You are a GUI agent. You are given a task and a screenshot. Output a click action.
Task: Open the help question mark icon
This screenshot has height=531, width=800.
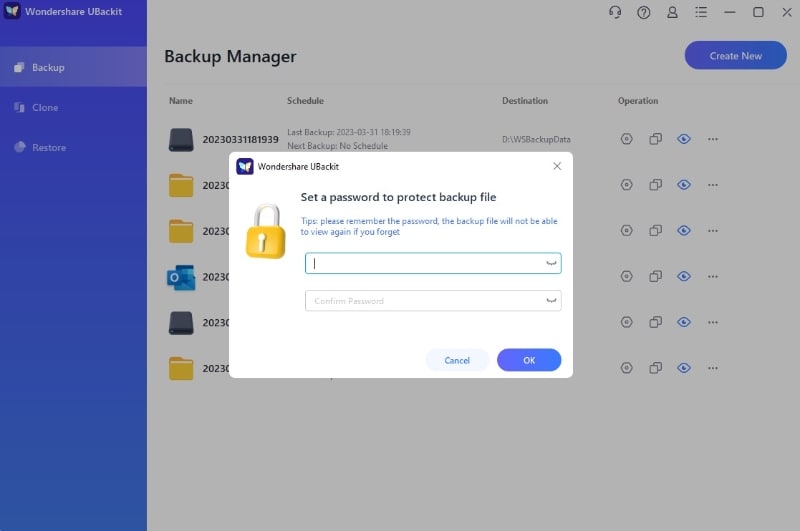point(643,12)
